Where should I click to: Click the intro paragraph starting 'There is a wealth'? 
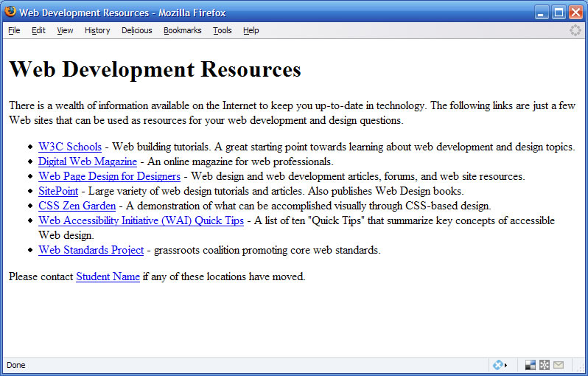point(292,113)
